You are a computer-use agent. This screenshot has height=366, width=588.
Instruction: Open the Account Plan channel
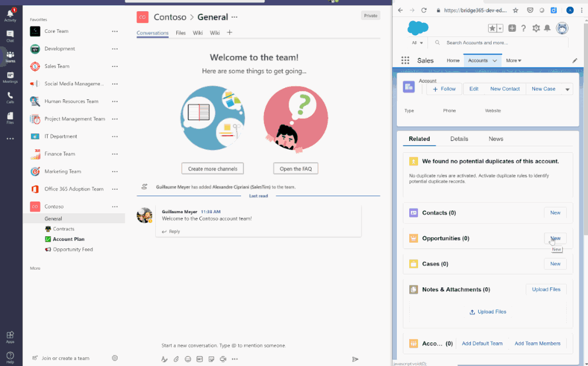68,239
